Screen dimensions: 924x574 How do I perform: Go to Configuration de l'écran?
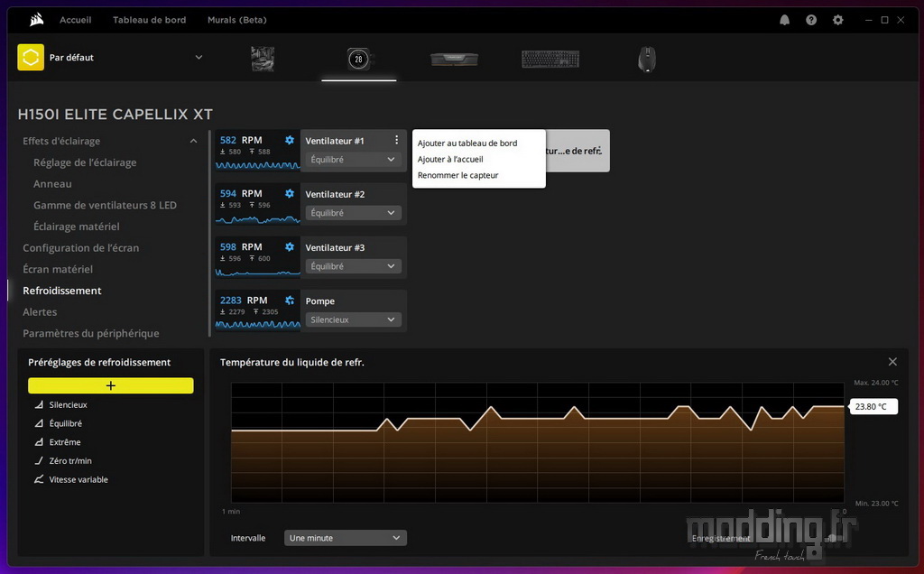(80, 248)
